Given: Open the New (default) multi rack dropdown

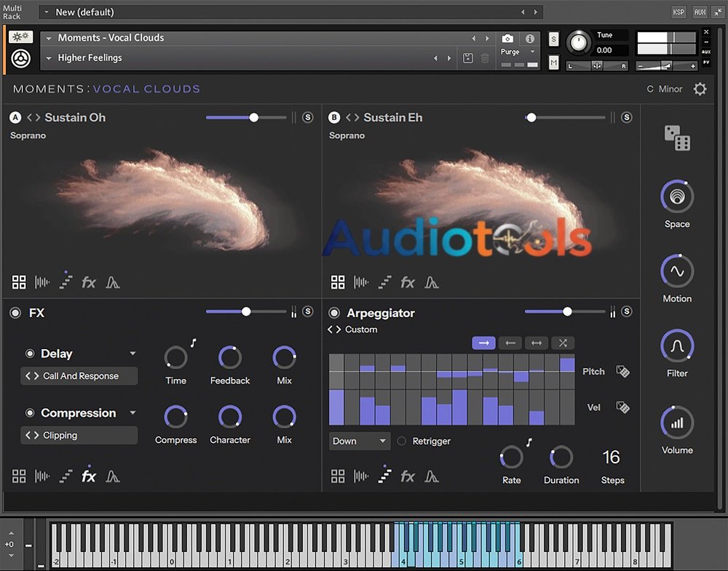Looking at the screenshot, I should point(47,12).
